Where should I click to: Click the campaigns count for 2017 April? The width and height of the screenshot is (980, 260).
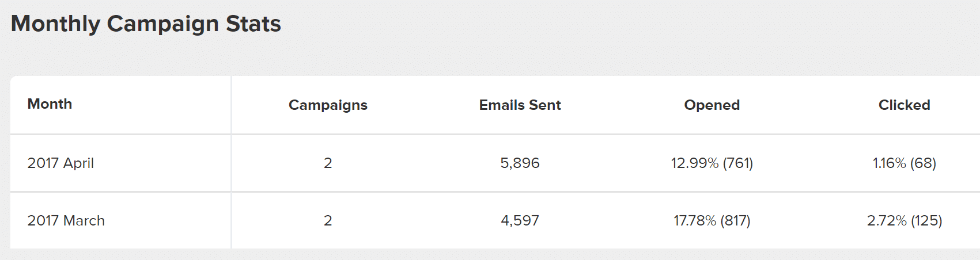328,163
